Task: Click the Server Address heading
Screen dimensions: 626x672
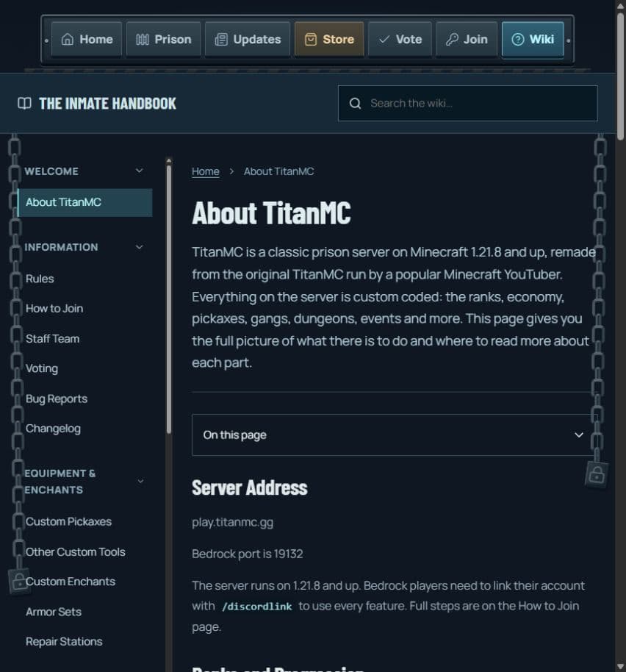Action: point(250,487)
